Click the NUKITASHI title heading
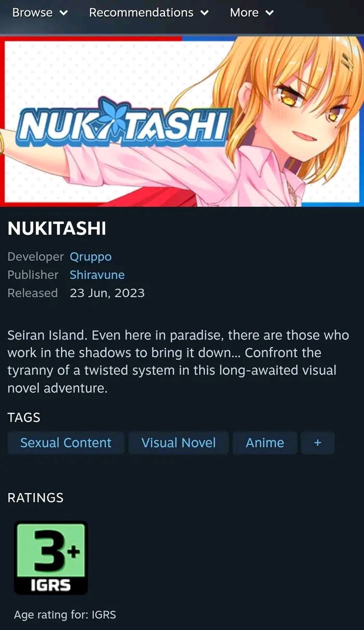This screenshot has width=364, height=630. click(57, 229)
